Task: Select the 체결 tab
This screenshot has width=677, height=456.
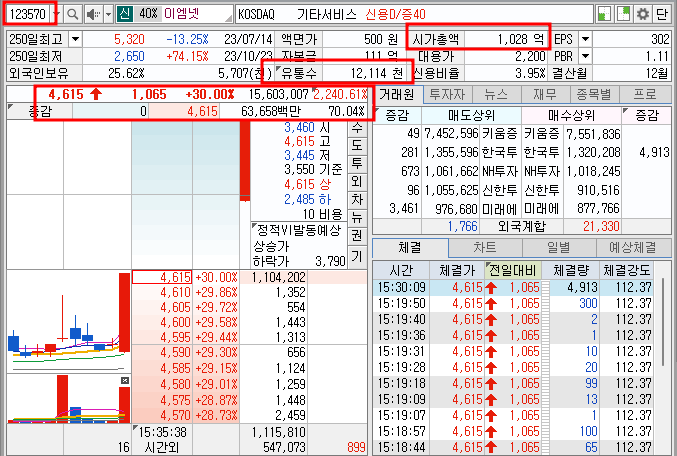Action: click(410, 247)
